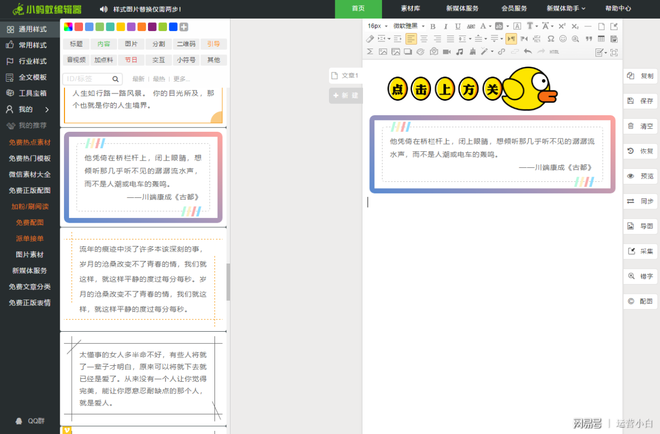Insert special character omega icon
This screenshot has width=660, height=434.
[x=551, y=39]
